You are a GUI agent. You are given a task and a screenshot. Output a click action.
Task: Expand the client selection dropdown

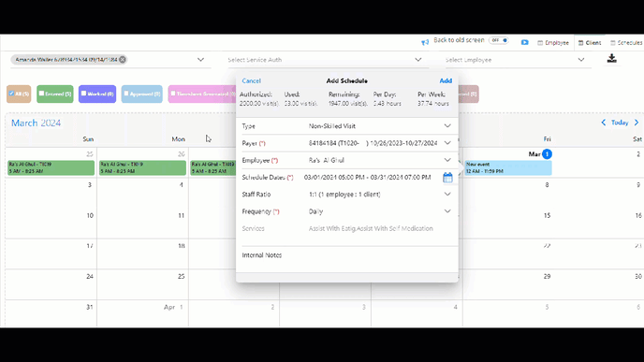tap(200, 60)
